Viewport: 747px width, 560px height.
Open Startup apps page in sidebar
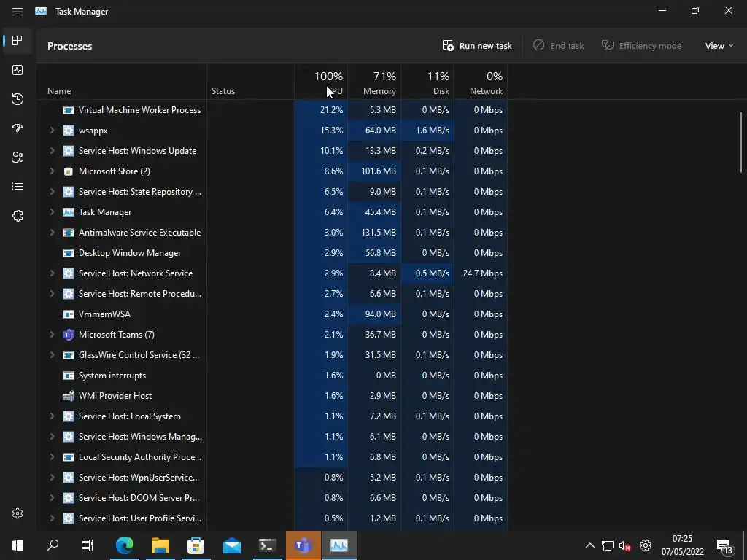[x=18, y=128]
